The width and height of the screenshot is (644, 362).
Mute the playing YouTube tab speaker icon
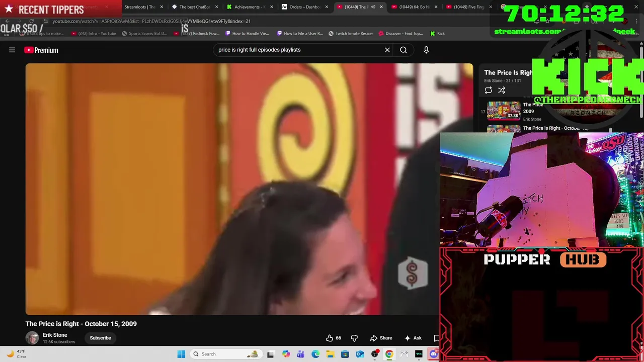373,7
